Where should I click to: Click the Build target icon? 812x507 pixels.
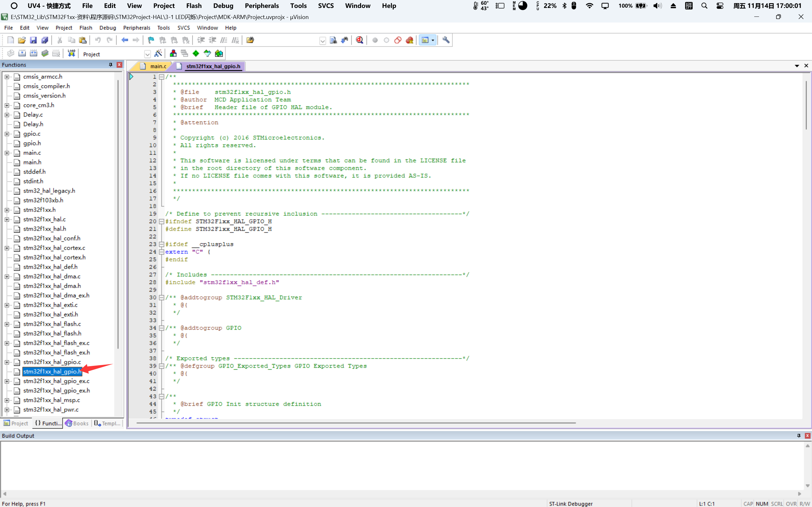[x=22, y=54]
